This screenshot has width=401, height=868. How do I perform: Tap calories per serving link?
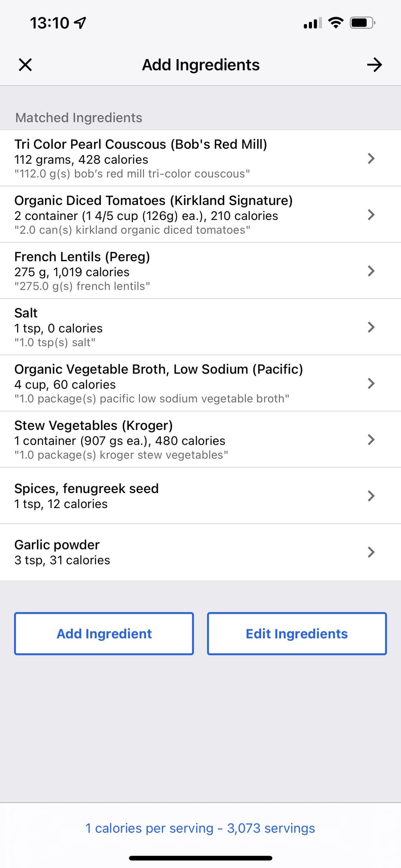pyautogui.click(x=200, y=828)
